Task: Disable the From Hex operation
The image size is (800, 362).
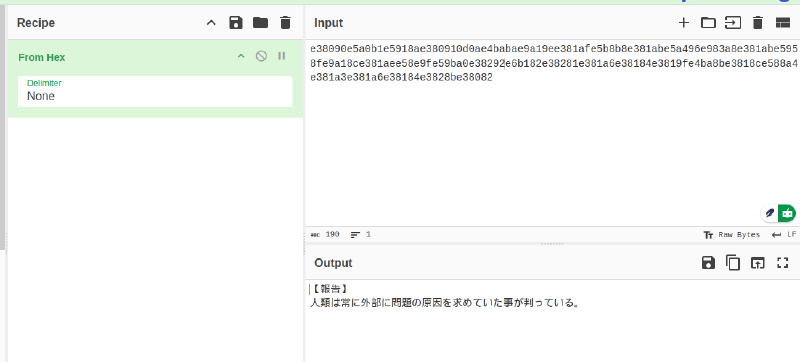Action: (x=261, y=56)
